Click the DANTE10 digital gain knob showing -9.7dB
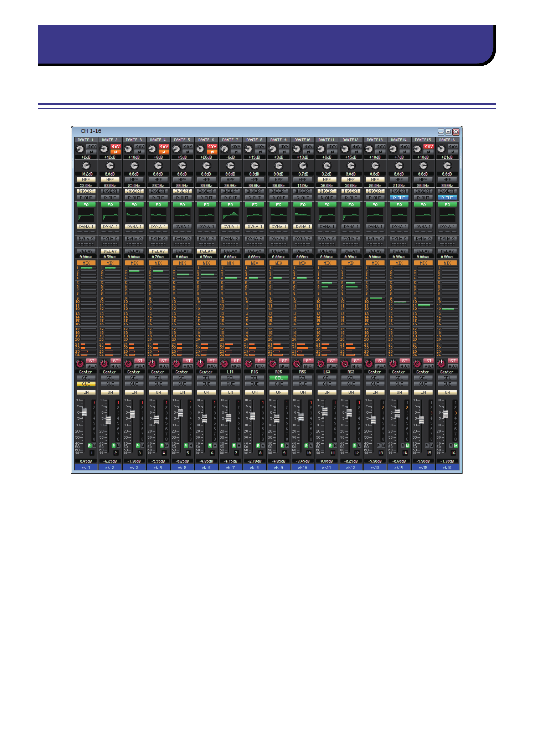The height and width of the screenshot is (756, 534). [303, 166]
